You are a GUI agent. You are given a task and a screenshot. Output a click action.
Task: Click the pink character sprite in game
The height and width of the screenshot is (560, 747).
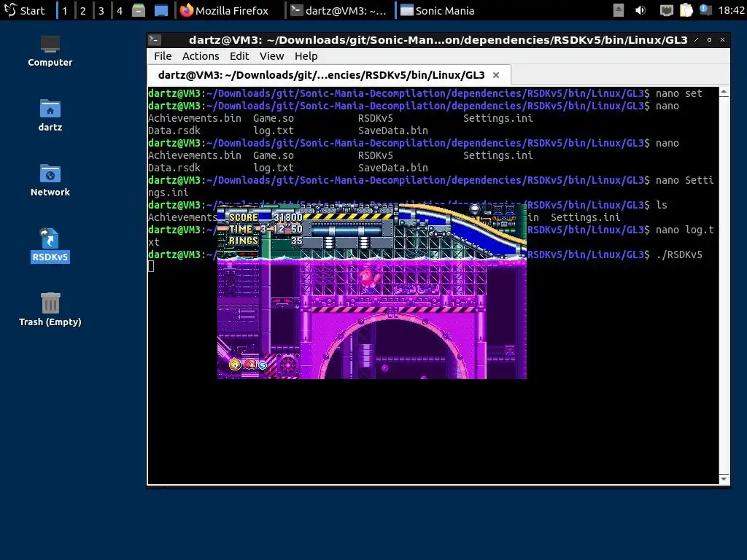[x=368, y=280]
